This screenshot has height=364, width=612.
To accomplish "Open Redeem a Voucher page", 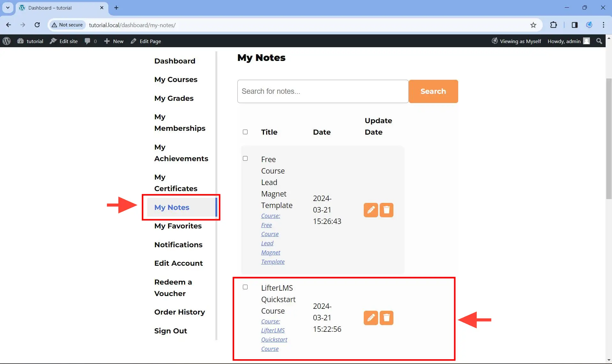I will pyautogui.click(x=173, y=288).
